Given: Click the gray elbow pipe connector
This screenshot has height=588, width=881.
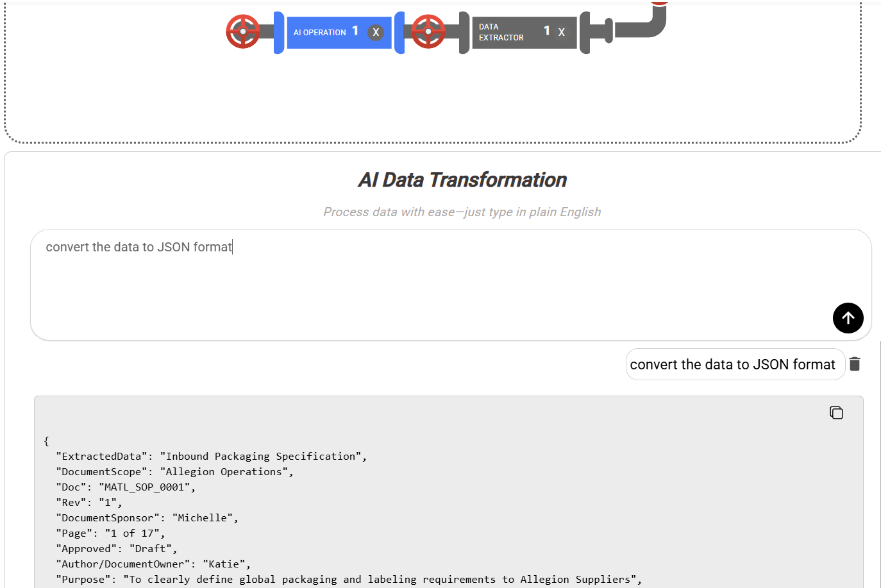Looking at the screenshot, I should click(x=648, y=27).
